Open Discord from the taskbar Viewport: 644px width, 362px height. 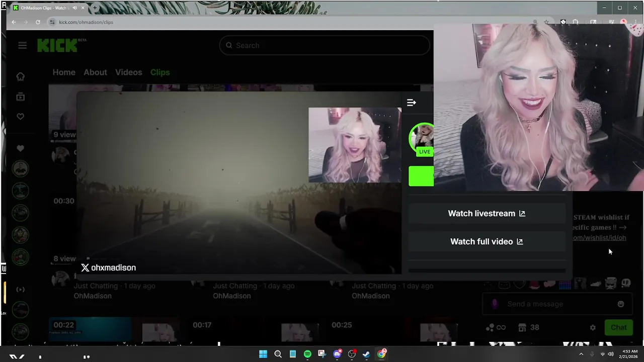click(337, 354)
